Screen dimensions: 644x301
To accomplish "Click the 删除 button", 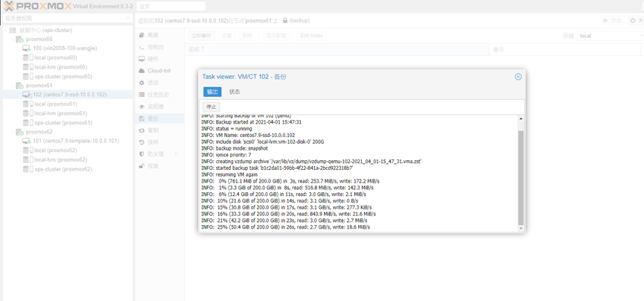I will 247,36.
